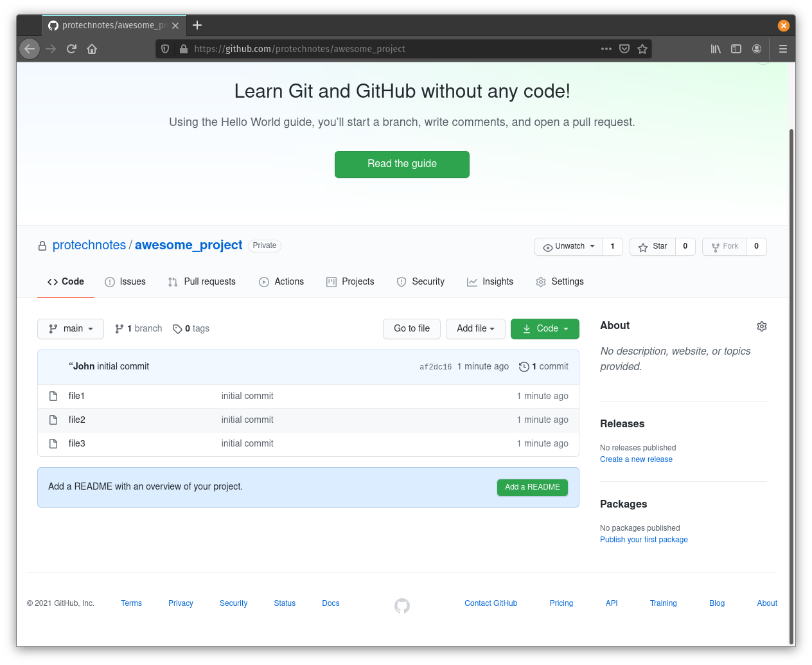Open file1 in the file list
The image size is (812, 665).
(76, 396)
